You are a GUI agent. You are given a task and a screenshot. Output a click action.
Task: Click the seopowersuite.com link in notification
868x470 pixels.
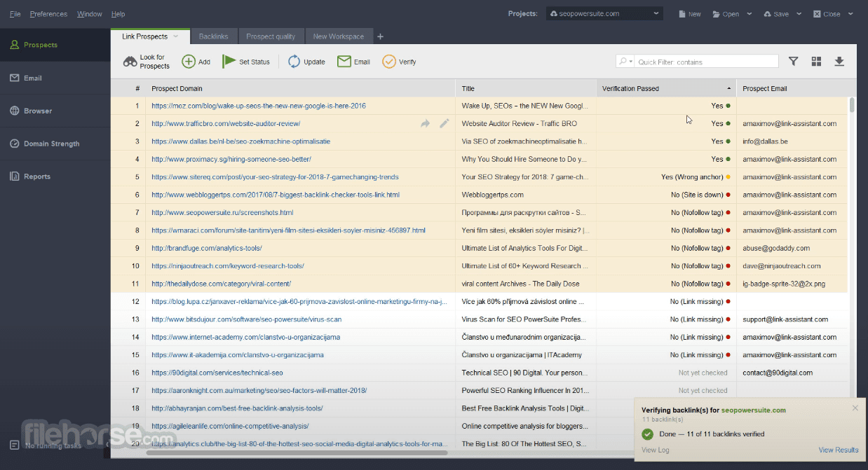[754, 410]
